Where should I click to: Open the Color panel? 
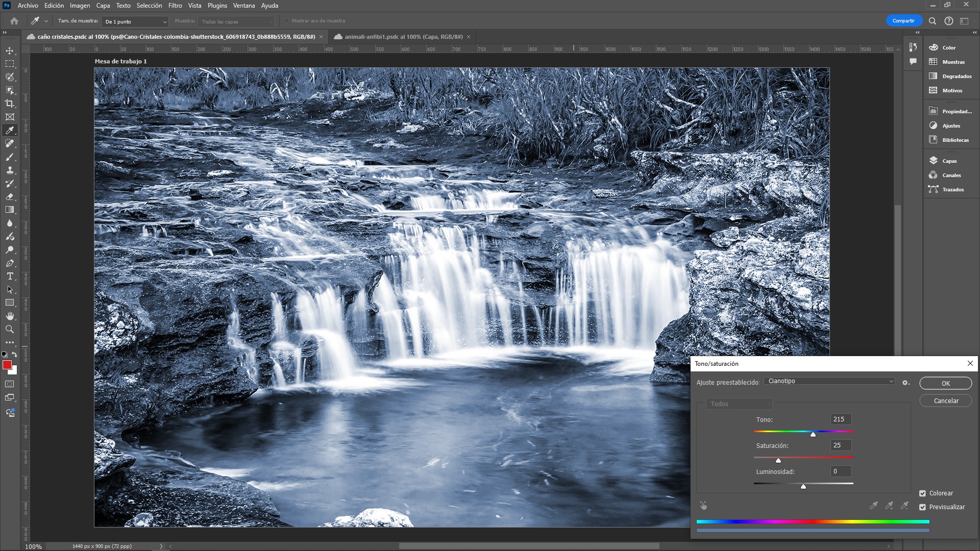pyautogui.click(x=948, y=47)
